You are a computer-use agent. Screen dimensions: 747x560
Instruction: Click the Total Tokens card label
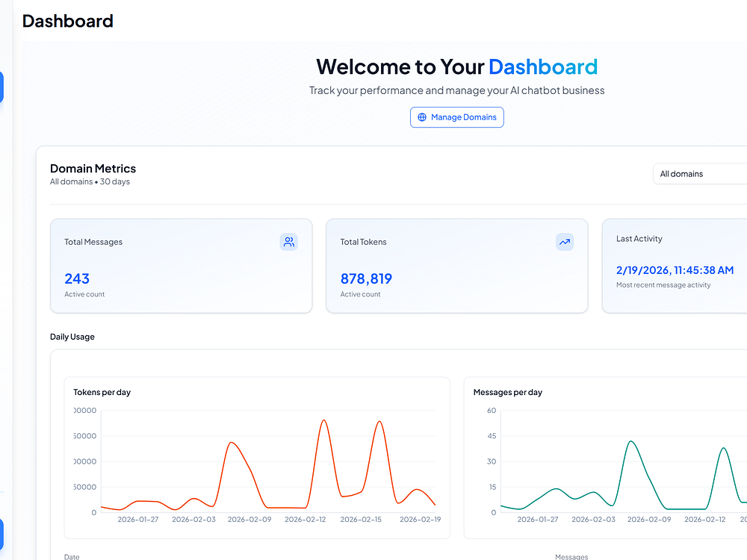coord(364,242)
